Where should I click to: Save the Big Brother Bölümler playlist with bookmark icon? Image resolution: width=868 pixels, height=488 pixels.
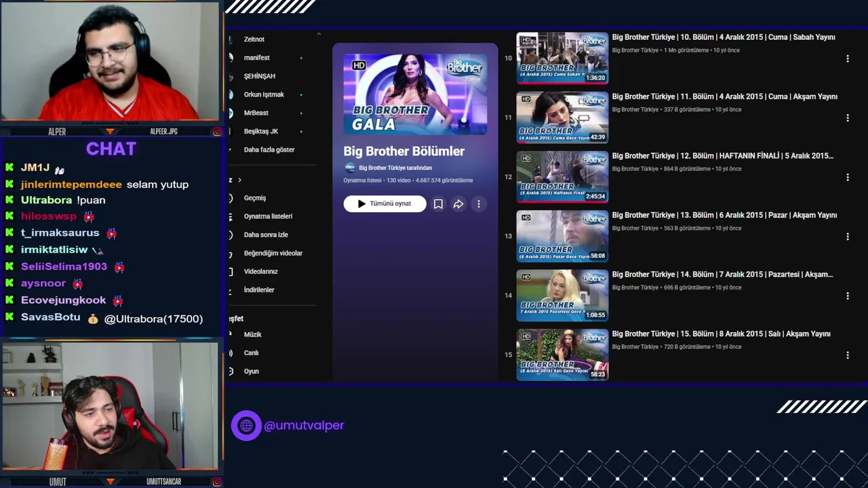coord(438,204)
